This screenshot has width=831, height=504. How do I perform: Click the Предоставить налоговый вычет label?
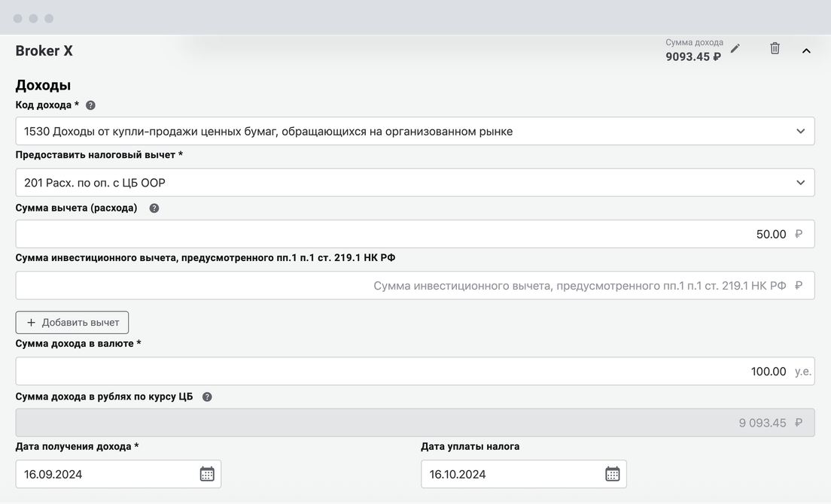[99, 155]
